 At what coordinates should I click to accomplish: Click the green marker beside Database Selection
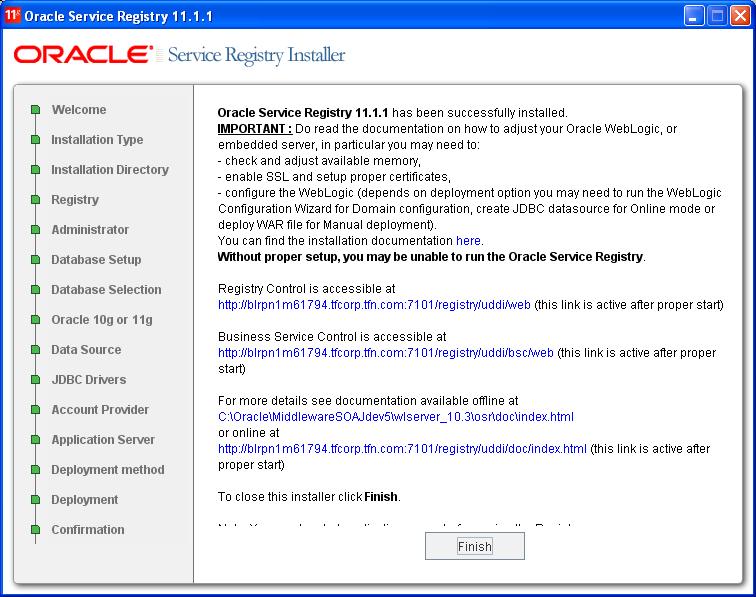(35, 289)
